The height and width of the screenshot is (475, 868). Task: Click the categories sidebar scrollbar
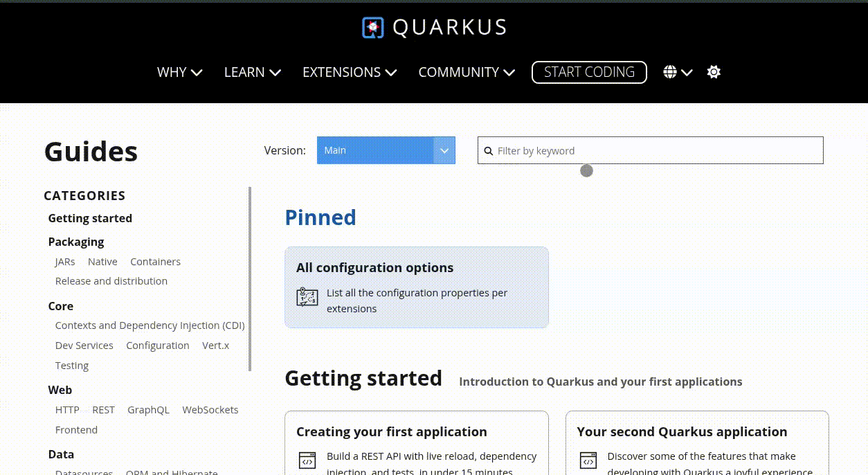(x=250, y=278)
